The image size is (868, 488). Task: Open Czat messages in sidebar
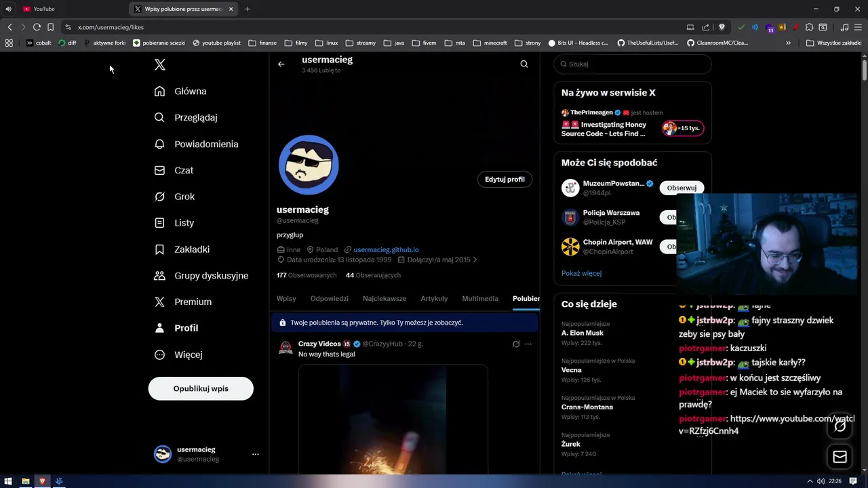[174, 170]
